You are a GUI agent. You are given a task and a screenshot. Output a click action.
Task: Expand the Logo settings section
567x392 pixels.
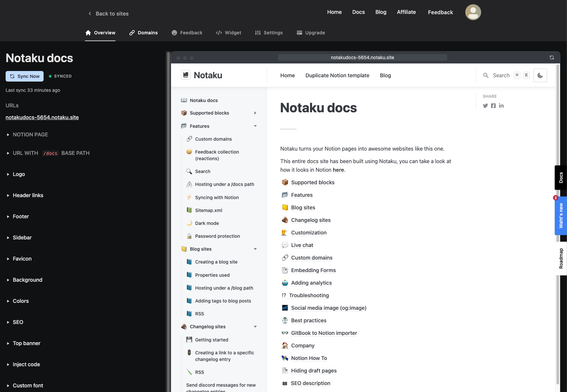pos(16,174)
